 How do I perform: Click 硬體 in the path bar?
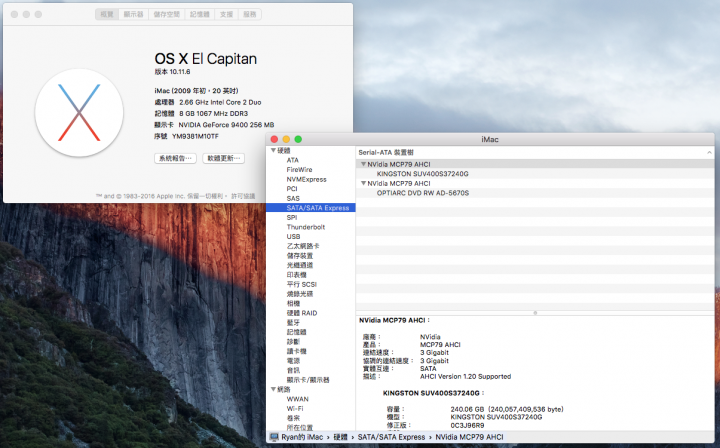point(340,437)
